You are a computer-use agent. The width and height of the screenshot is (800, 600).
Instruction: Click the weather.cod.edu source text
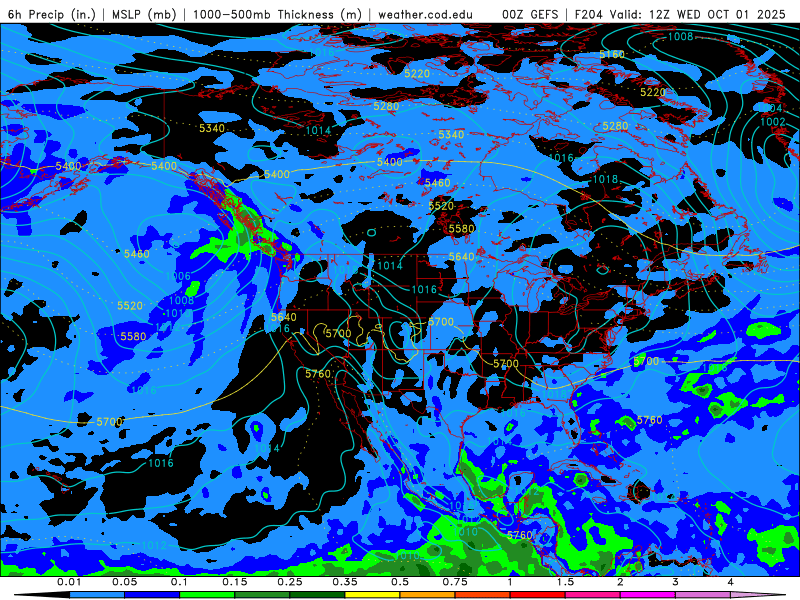tap(425, 14)
